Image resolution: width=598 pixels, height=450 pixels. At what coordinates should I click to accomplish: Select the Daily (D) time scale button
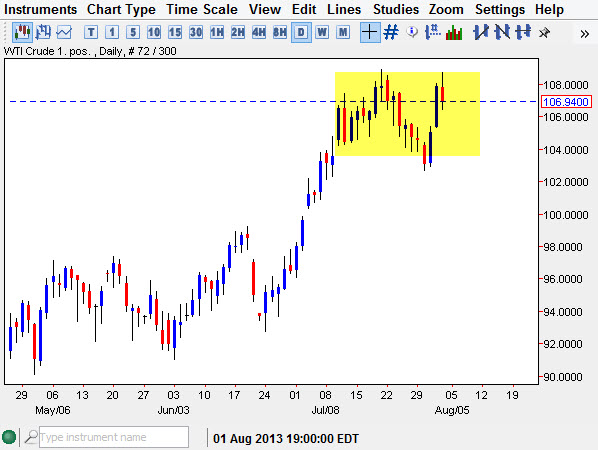click(301, 32)
